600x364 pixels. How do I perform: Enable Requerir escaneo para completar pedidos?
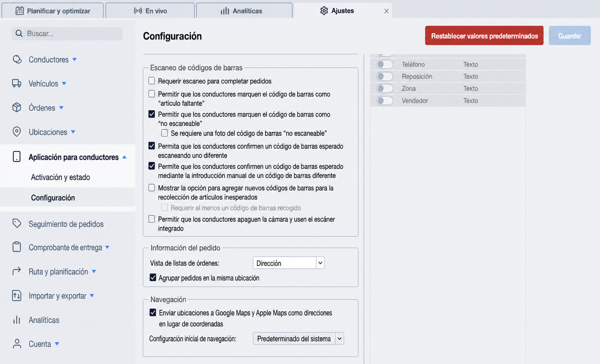[152, 81]
